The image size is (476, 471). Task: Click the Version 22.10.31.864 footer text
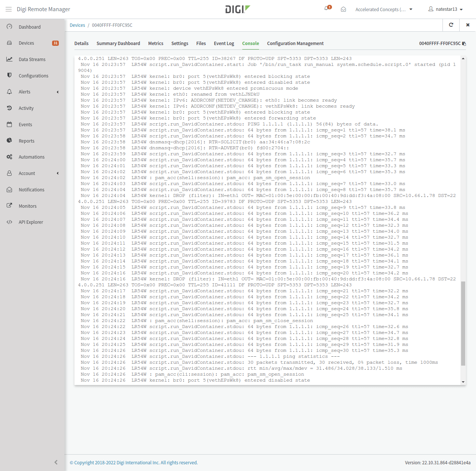point(438,463)
